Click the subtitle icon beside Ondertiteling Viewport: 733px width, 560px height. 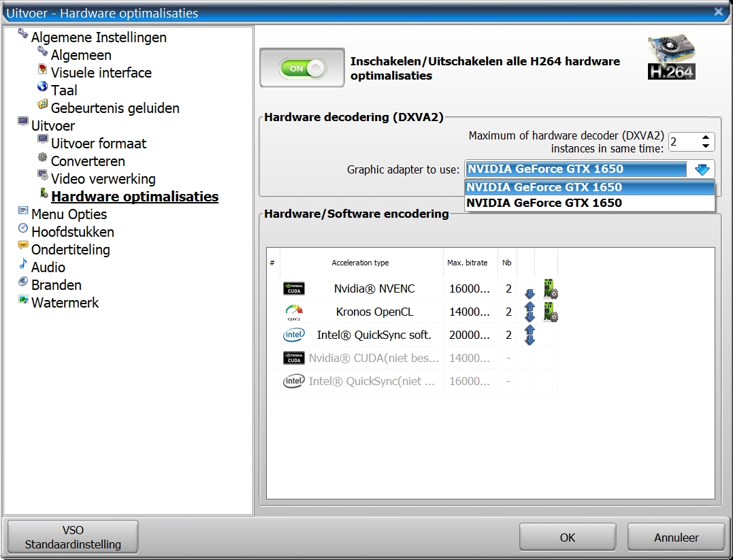click(x=22, y=245)
